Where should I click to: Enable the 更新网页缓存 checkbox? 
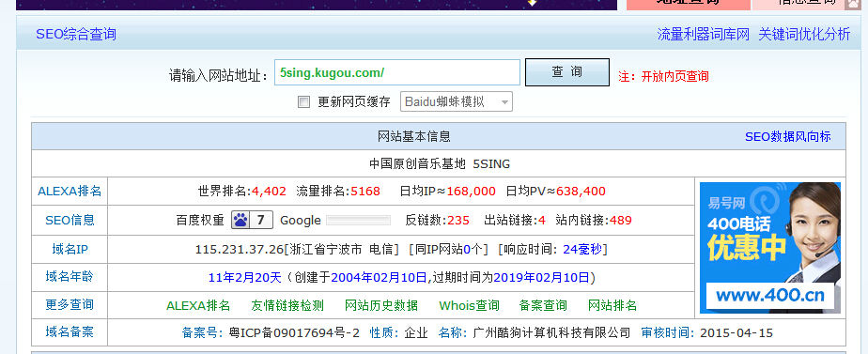[304, 101]
